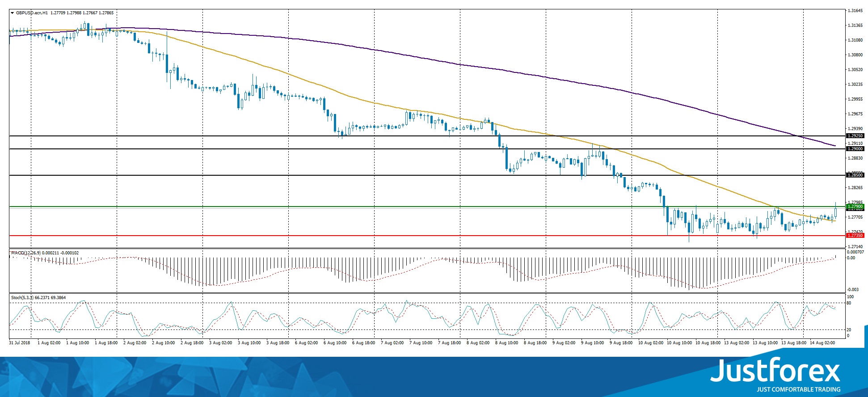Click the 10 Aug 02:00 time label
Viewport: 868px width, 397px height.
pos(651,343)
